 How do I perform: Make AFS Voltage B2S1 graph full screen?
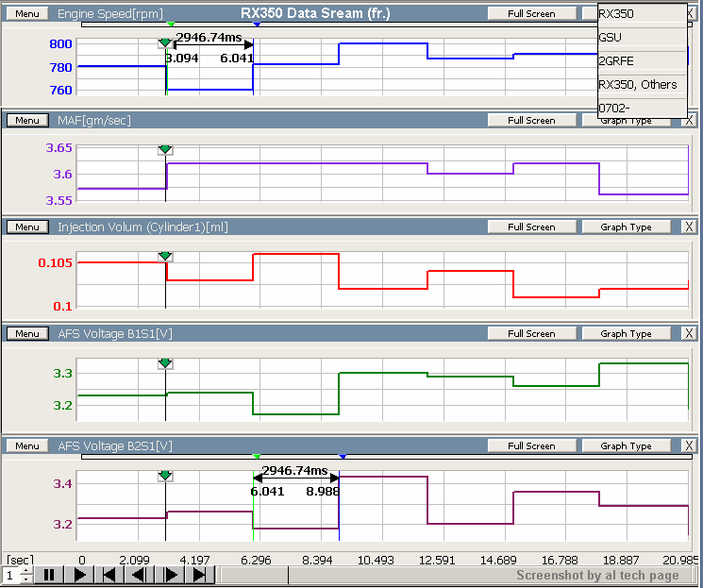point(531,445)
